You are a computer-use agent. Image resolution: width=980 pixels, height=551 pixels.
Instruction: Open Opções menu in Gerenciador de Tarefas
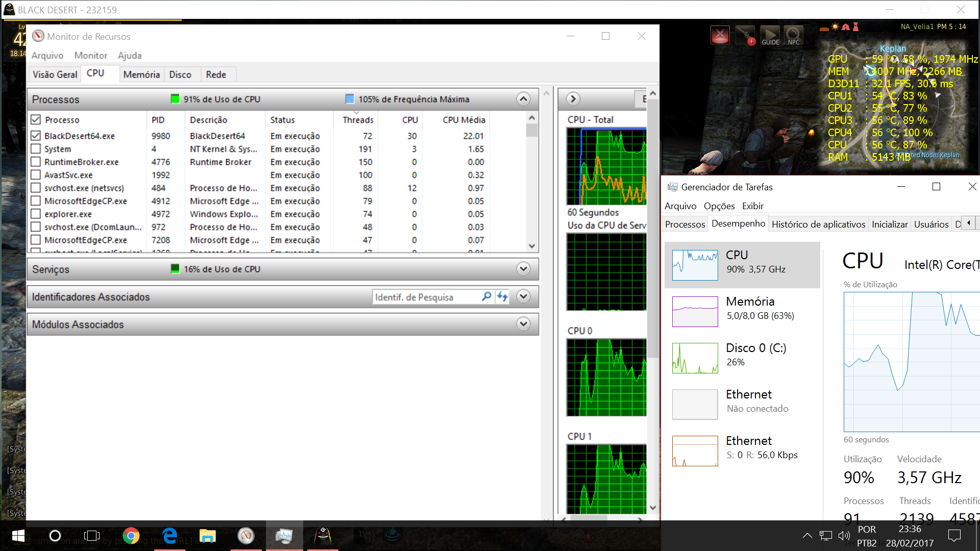click(719, 206)
